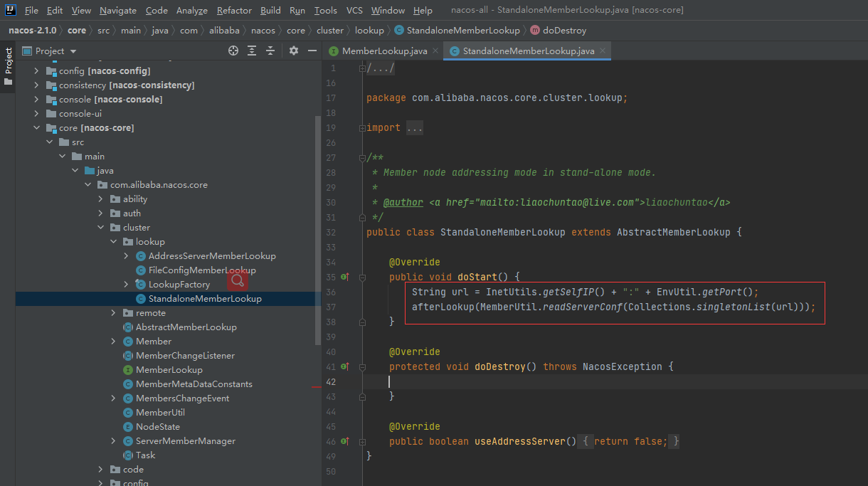Open the Refactor menu
This screenshot has height=486, width=868.
pyautogui.click(x=234, y=11)
